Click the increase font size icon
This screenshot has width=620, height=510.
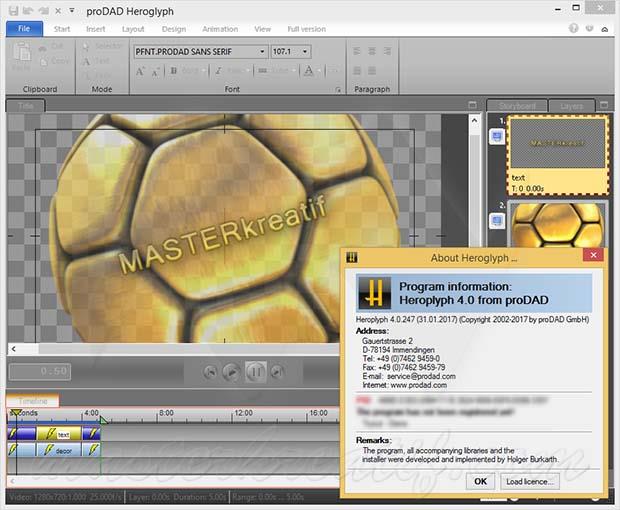coord(140,71)
